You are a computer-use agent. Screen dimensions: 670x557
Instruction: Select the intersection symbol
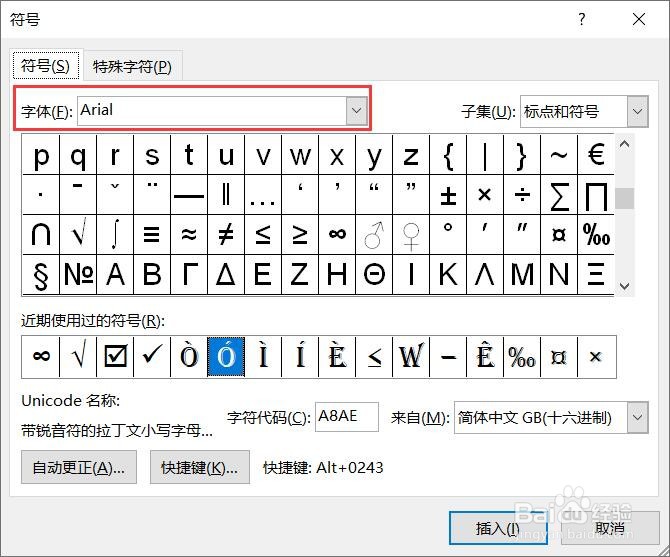(x=41, y=235)
